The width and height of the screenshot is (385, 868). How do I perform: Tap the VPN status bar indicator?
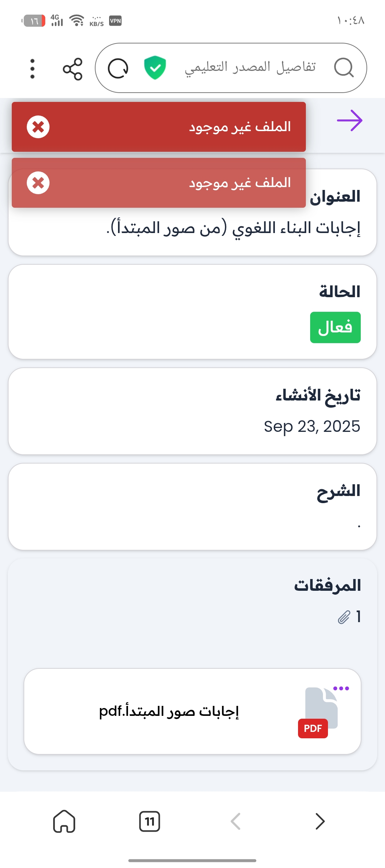pos(115,21)
